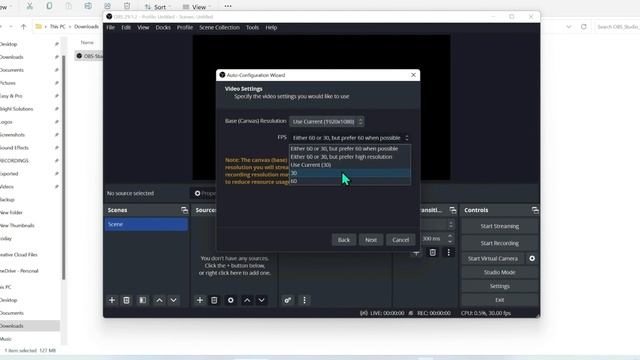Open audio mixer advanced properties gears icon
This screenshot has width=640, height=360.
click(x=288, y=300)
